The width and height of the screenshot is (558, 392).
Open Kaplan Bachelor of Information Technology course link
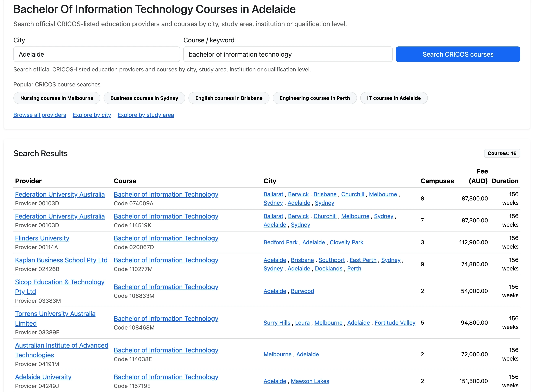pos(166,260)
